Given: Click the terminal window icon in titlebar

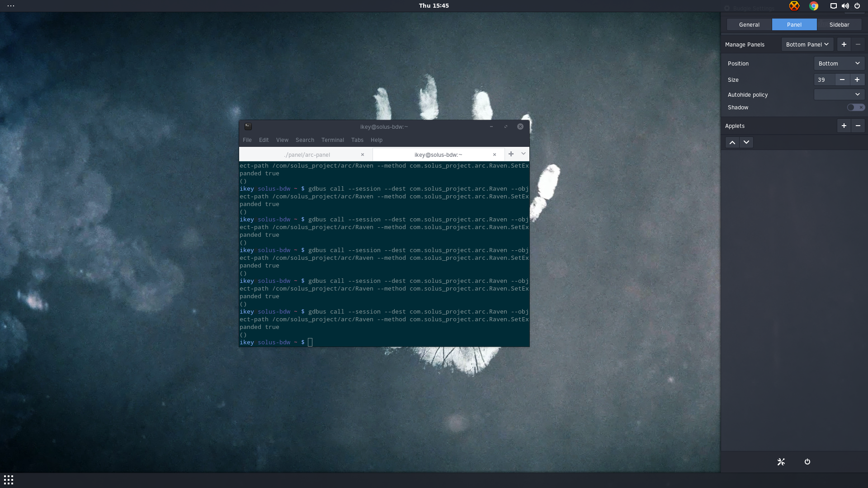Looking at the screenshot, I should click(x=248, y=127).
